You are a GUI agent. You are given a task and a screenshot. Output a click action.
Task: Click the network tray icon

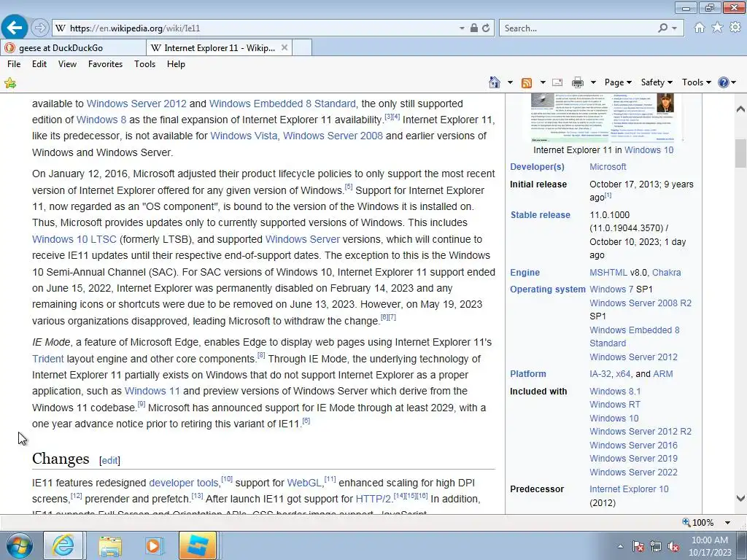[656, 547]
